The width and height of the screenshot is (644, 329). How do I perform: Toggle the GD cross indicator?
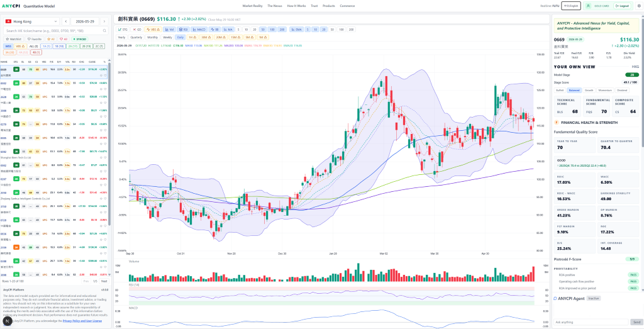click(136, 30)
